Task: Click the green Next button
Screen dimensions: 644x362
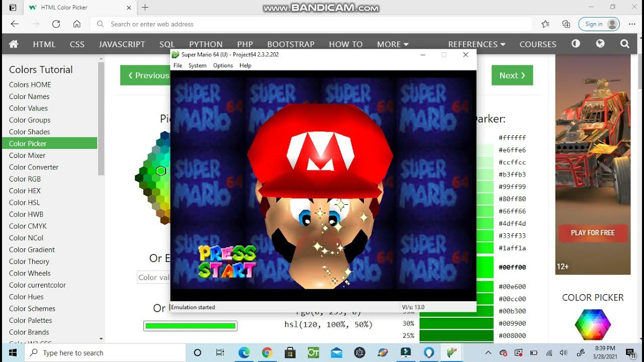Action: [512, 75]
